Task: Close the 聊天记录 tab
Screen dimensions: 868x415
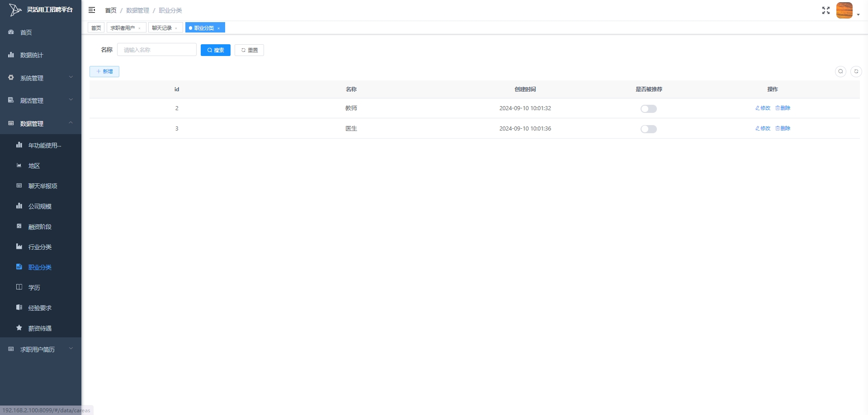Action: tap(176, 28)
